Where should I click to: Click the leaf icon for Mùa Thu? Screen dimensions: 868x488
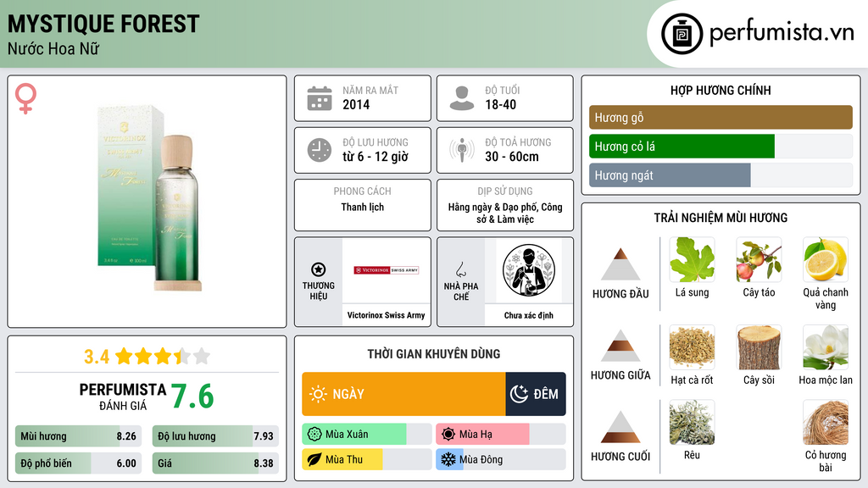314,459
